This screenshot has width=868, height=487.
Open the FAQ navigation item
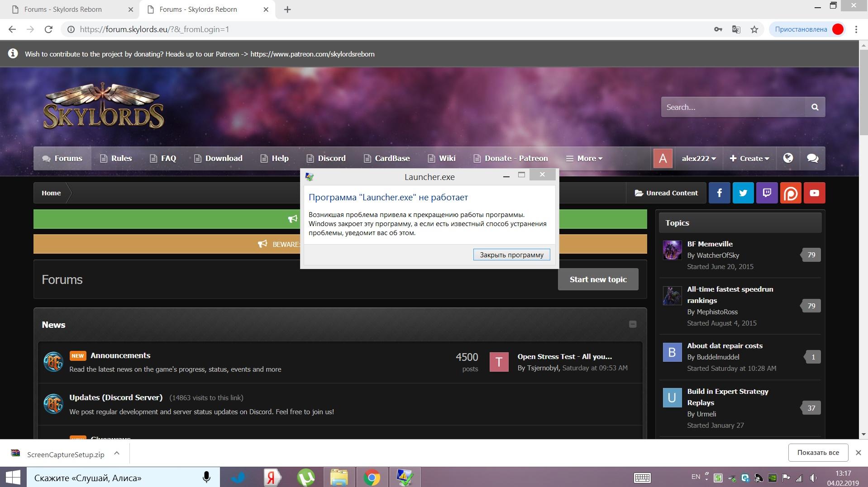point(163,158)
